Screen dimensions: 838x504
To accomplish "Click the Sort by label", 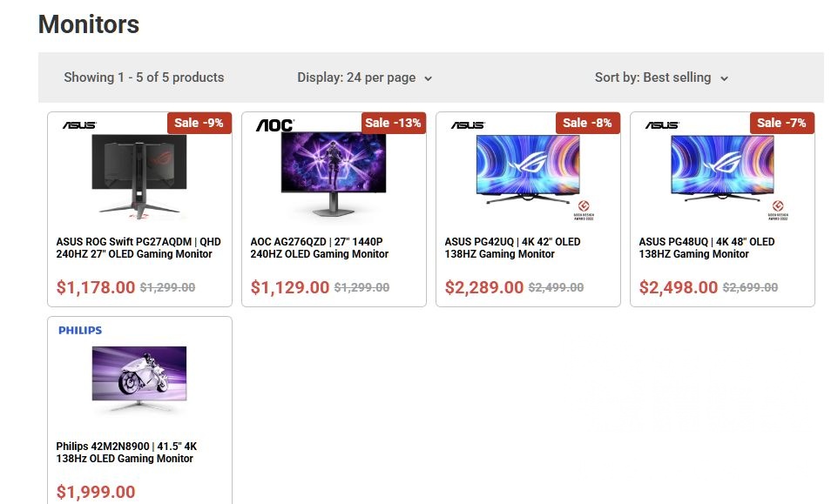I will (x=615, y=77).
